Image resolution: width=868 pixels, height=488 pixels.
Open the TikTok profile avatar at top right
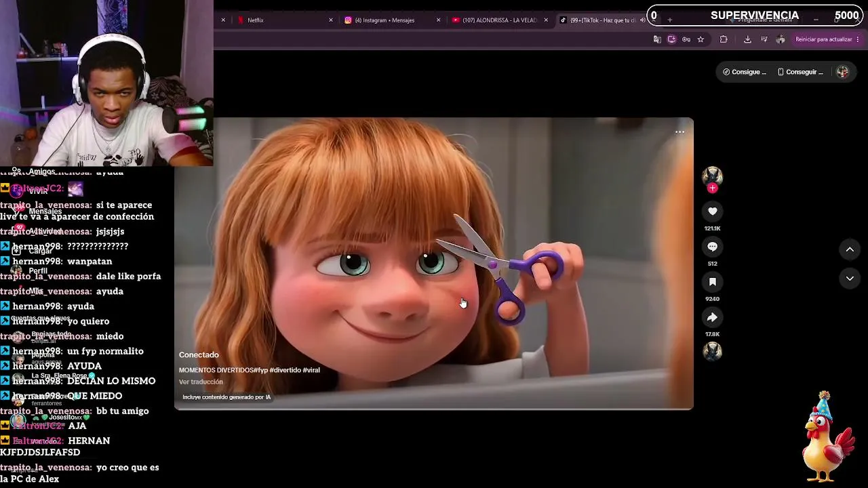pos(842,72)
